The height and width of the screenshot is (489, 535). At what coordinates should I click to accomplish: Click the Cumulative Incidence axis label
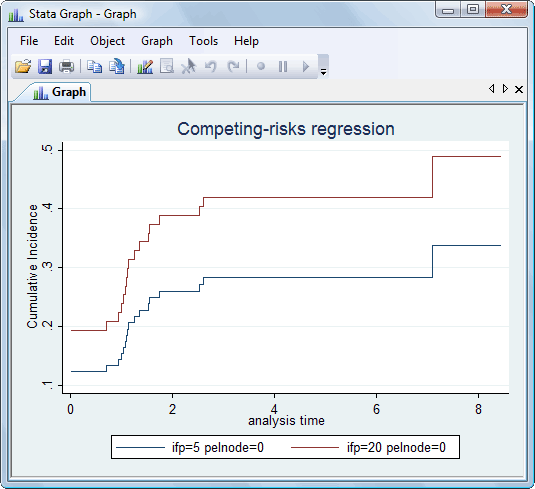point(32,267)
